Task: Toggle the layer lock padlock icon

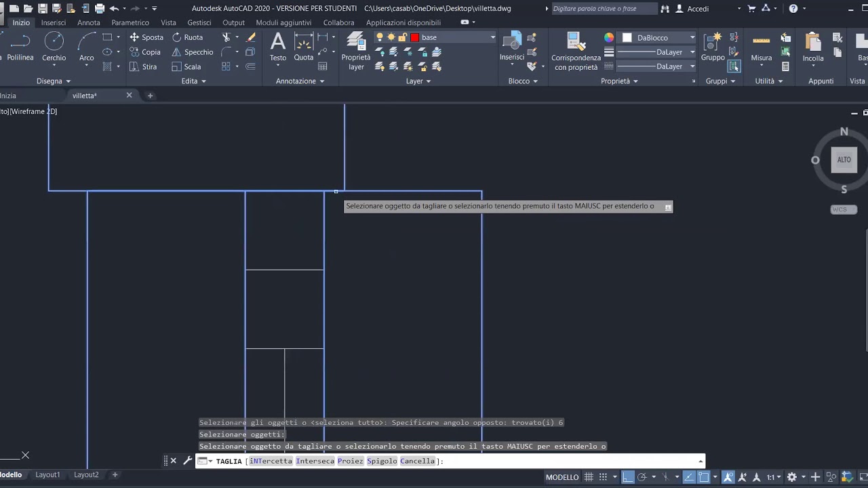Action: (402, 37)
